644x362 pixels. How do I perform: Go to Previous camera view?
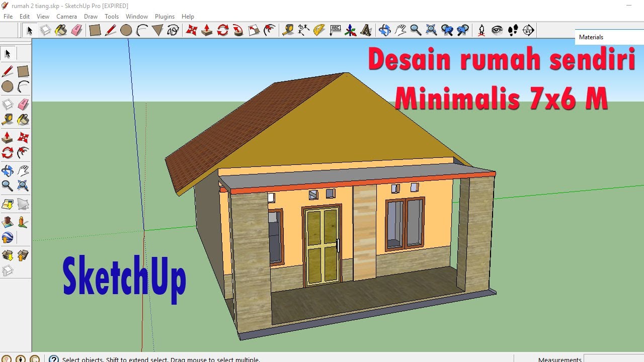447,30
